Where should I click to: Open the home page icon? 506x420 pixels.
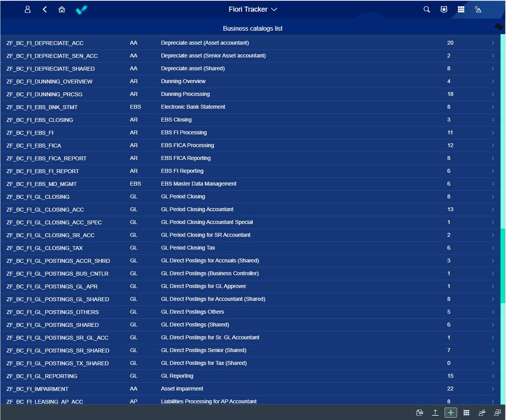coord(62,9)
